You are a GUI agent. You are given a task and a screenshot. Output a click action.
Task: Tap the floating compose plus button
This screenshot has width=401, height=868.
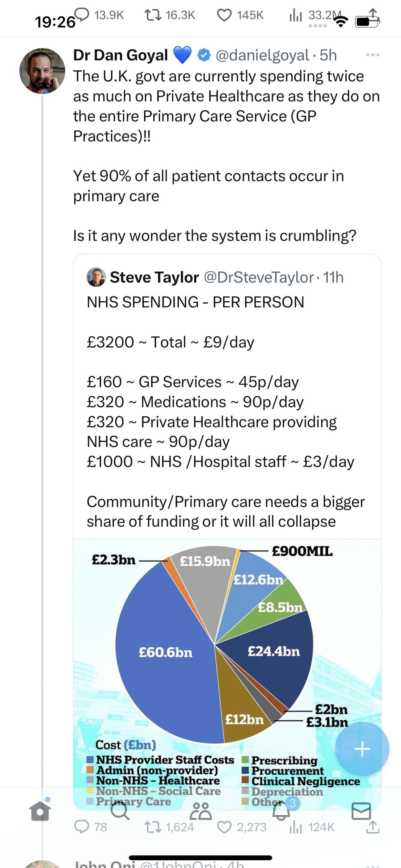tap(362, 749)
